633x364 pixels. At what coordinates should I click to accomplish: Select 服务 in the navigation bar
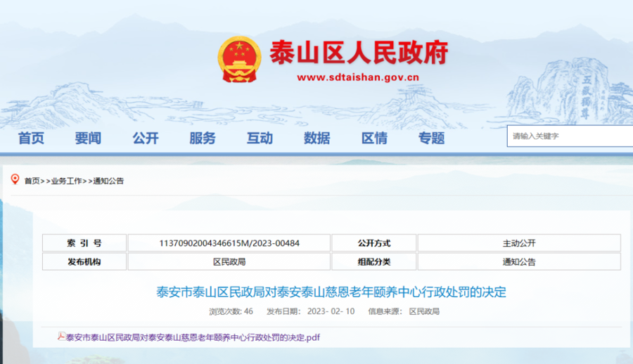203,138
